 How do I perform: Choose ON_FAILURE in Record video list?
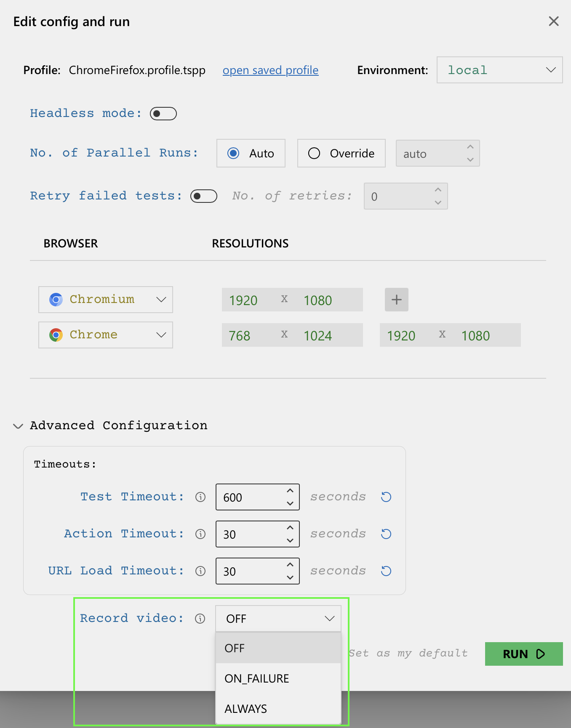[x=257, y=678]
